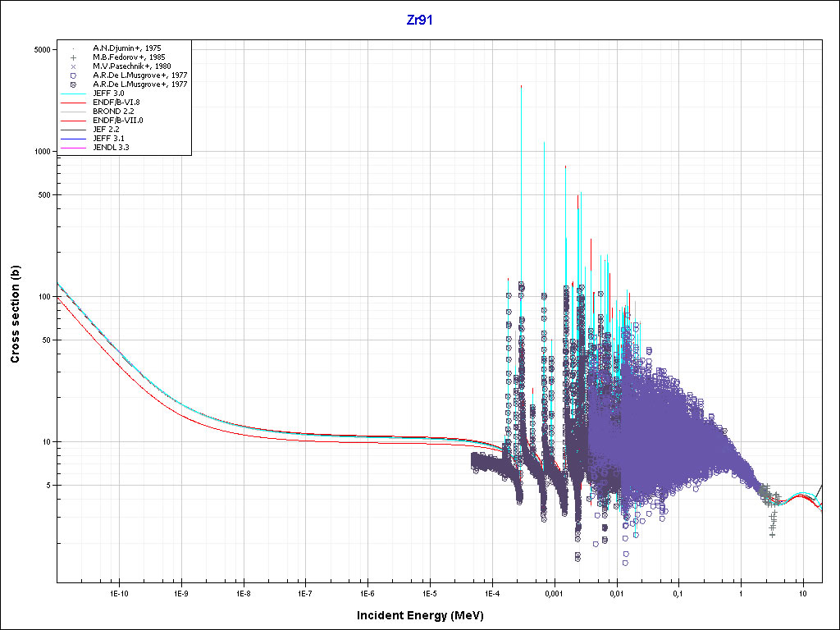
Task: Select the ENDF/B-VII.0 legend label
Action: 120,121
